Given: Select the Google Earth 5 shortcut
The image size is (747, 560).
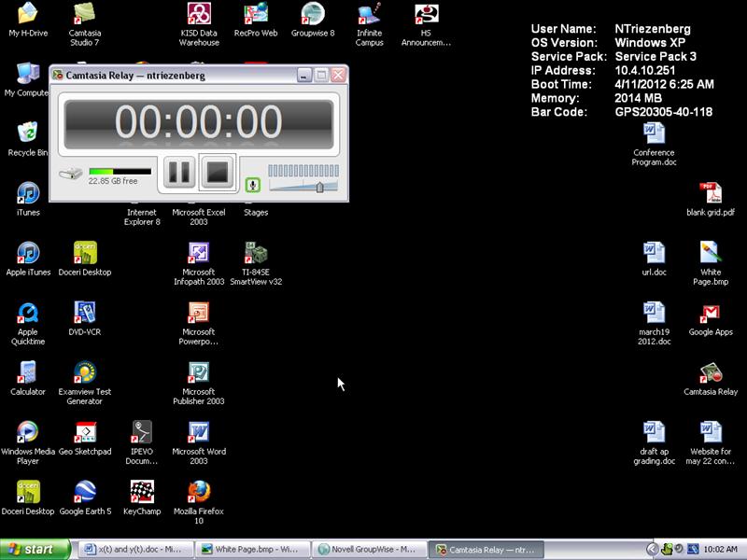Looking at the screenshot, I should click(85, 497).
